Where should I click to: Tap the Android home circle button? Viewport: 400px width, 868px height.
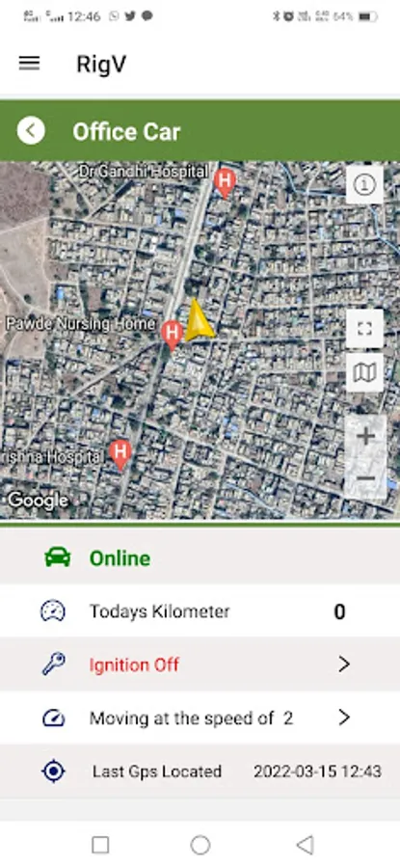tap(200, 845)
